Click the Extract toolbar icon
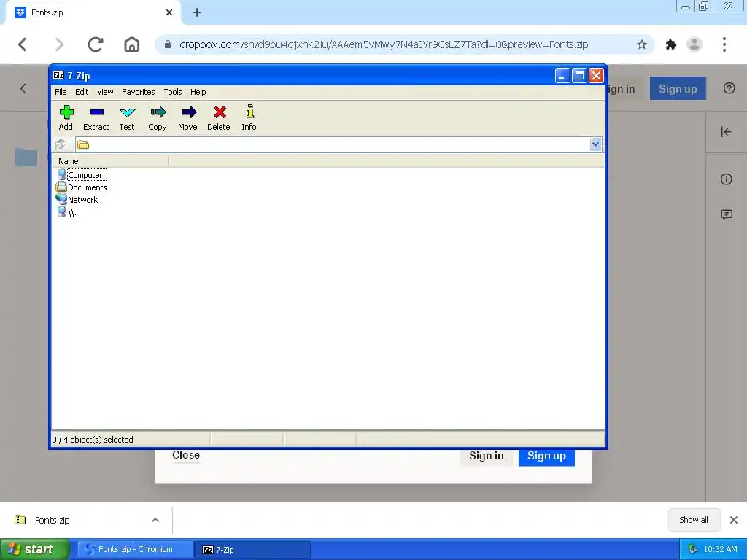Viewport: 747px width, 560px height. tap(96, 117)
